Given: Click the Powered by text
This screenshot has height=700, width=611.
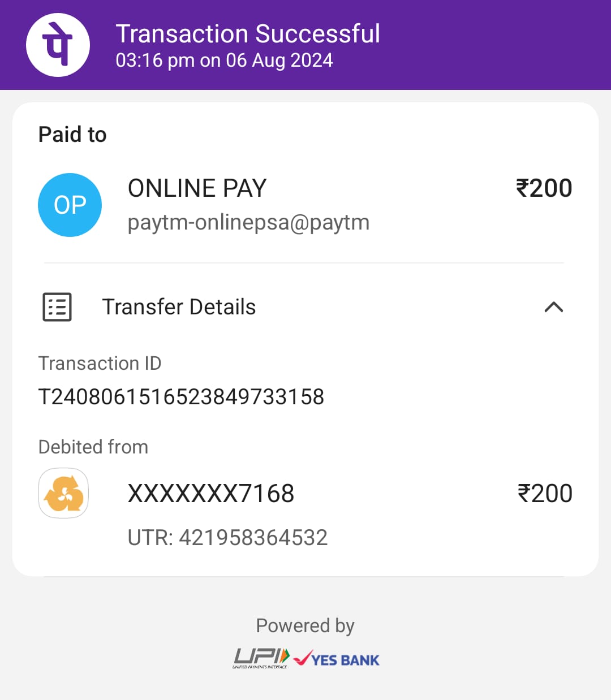Looking at the screenshot, I should tap(305, 625).
